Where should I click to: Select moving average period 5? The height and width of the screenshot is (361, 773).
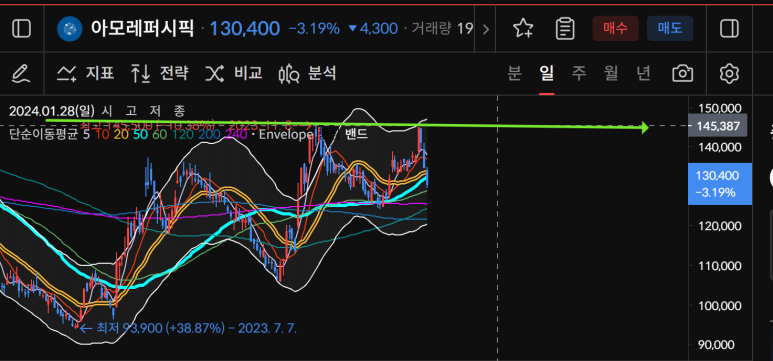(x=87, y=134)
